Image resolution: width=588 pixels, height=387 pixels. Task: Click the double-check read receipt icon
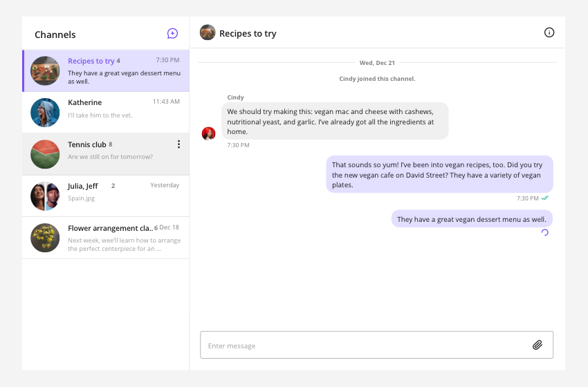pos(545,198)
